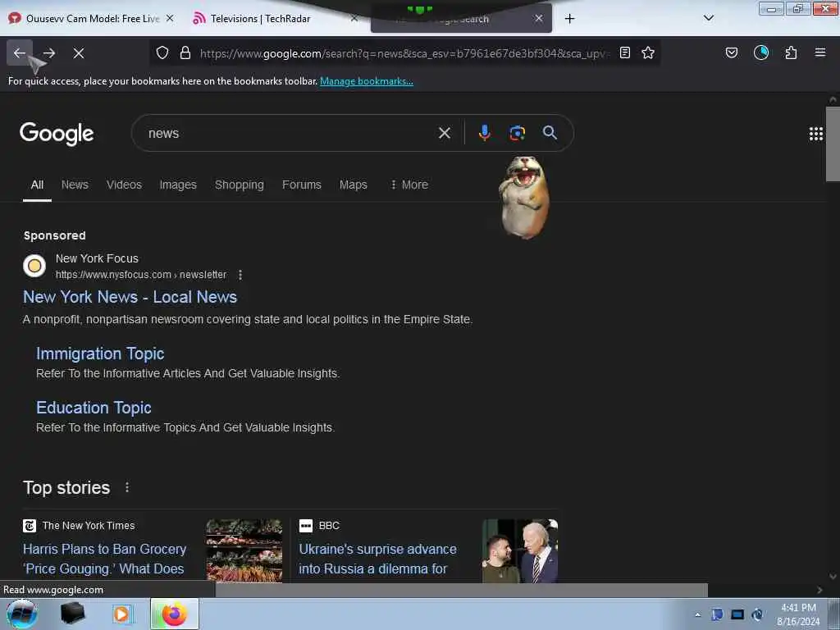This screenshot has width=840, height=630.
Task: Open options dots beside nysfocus.com newsletter
Action: pos(240,275)
